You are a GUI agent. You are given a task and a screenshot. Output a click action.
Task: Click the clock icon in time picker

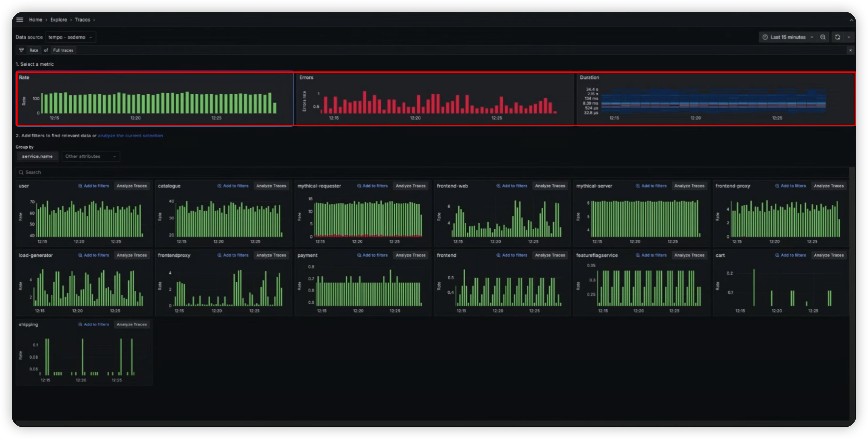[765, 37]
